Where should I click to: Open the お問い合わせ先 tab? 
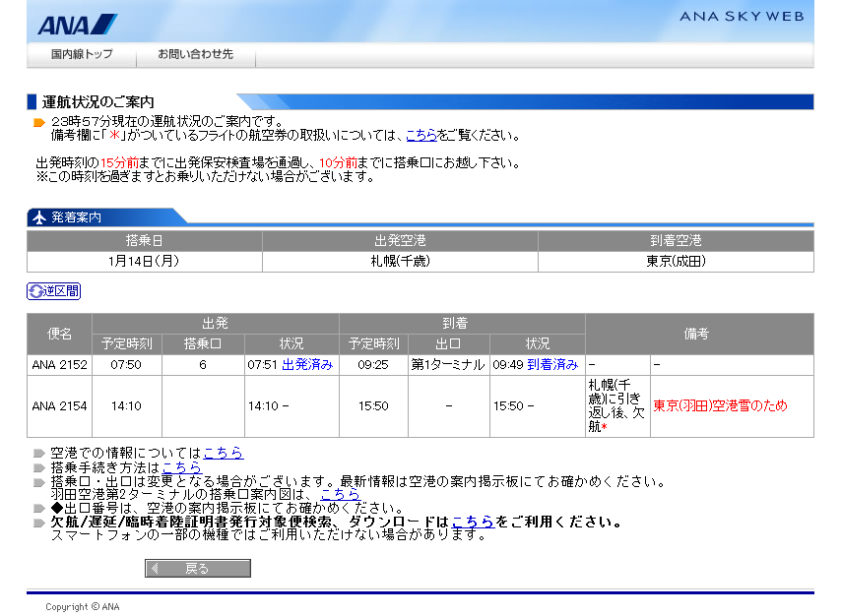195,54
